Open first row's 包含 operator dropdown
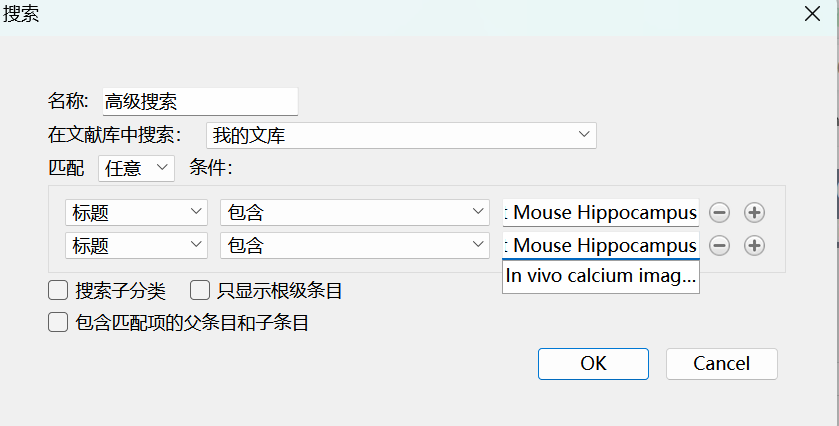Screen dimensions: 839x426 354,212
